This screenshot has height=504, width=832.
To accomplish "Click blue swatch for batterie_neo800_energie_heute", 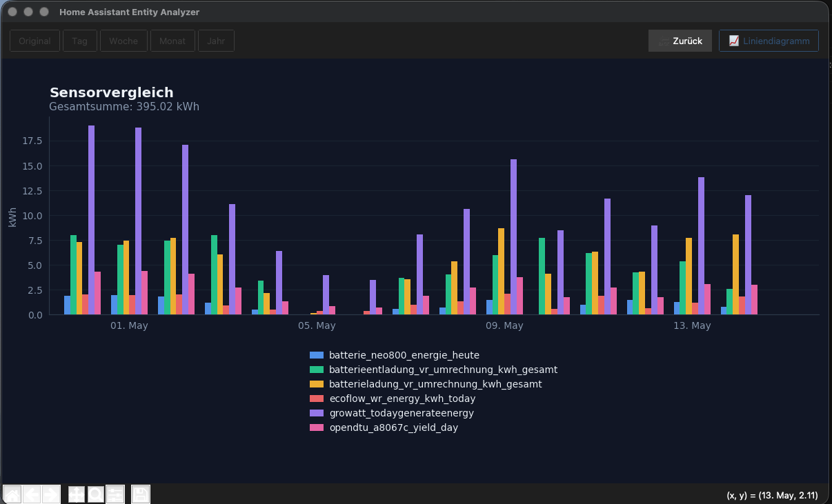I will [317, 355].
